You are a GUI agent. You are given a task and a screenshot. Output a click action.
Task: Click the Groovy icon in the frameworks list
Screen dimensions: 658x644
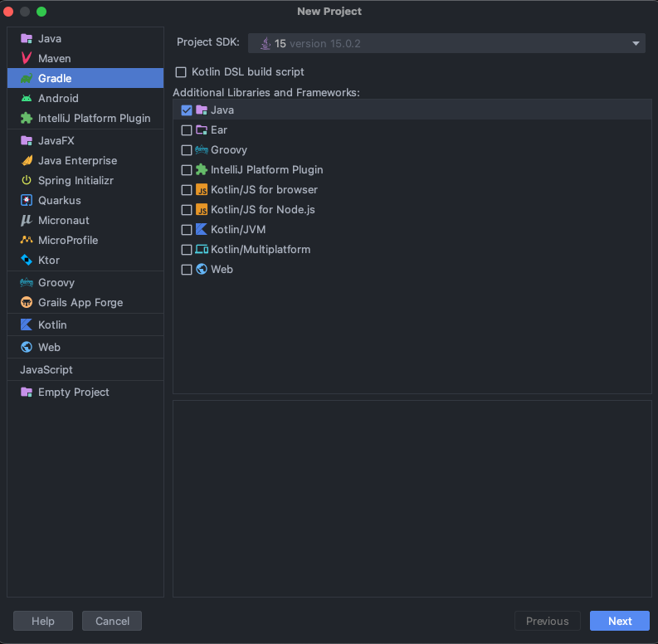tap(202, 150)
